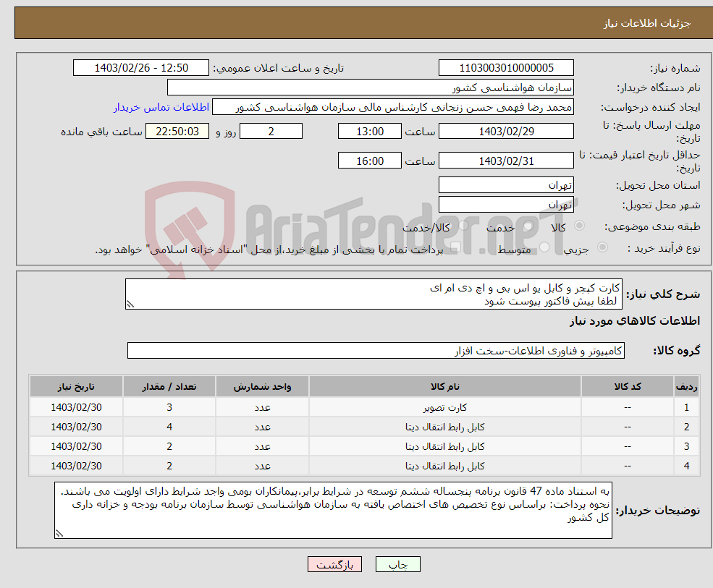
Task: Click section title 'اطلاعات کالاهای مورد نیاز'
Action: click(x=635, y=321)
